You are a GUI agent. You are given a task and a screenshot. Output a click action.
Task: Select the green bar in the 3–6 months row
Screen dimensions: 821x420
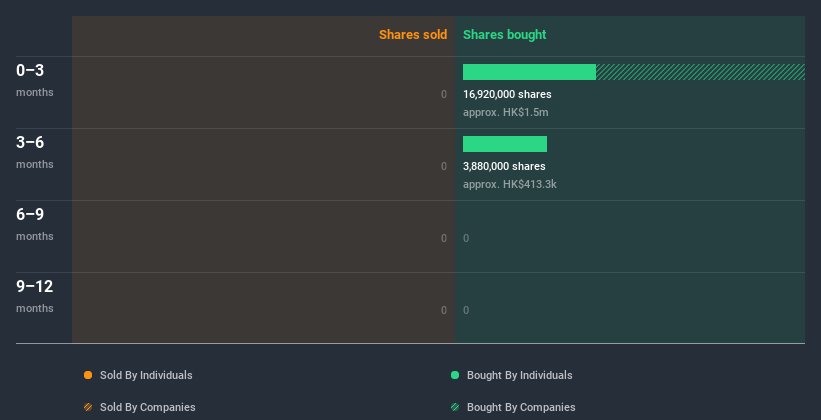[x=505, y=144]
